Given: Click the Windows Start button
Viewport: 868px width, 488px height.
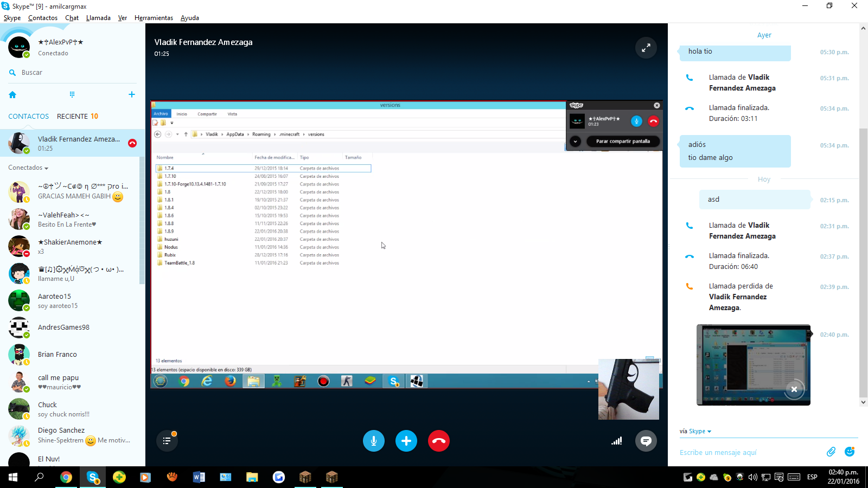Looking at the screenshot, I should [x=13, y=477].
